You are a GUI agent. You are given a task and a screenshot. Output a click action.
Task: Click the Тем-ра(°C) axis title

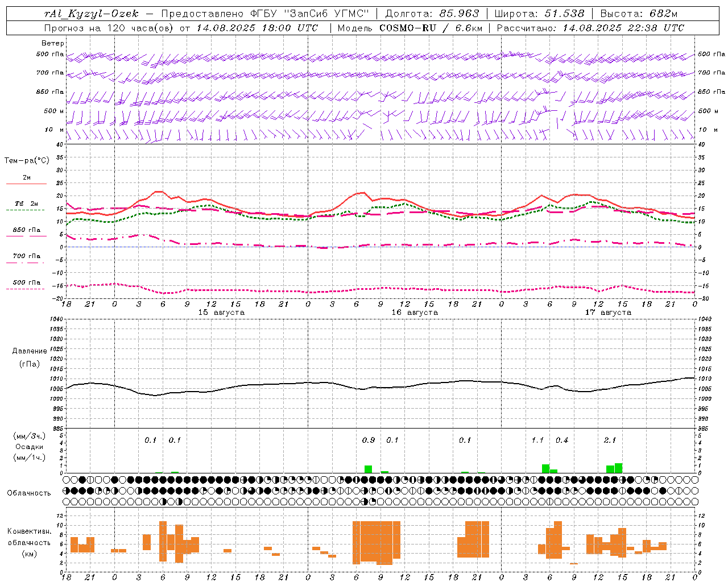pyautogui.click(x=27, y=161)
